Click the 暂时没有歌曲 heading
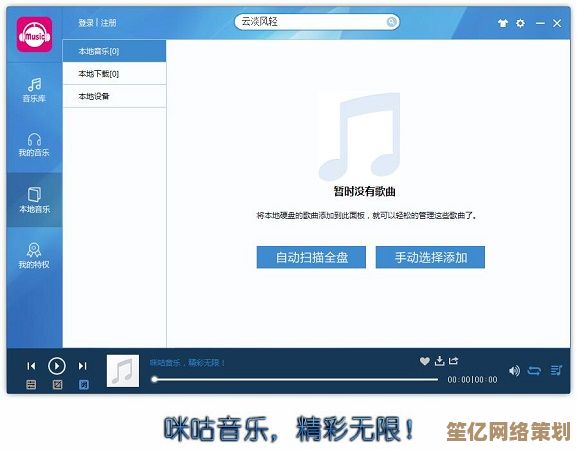 coord(364,191)
